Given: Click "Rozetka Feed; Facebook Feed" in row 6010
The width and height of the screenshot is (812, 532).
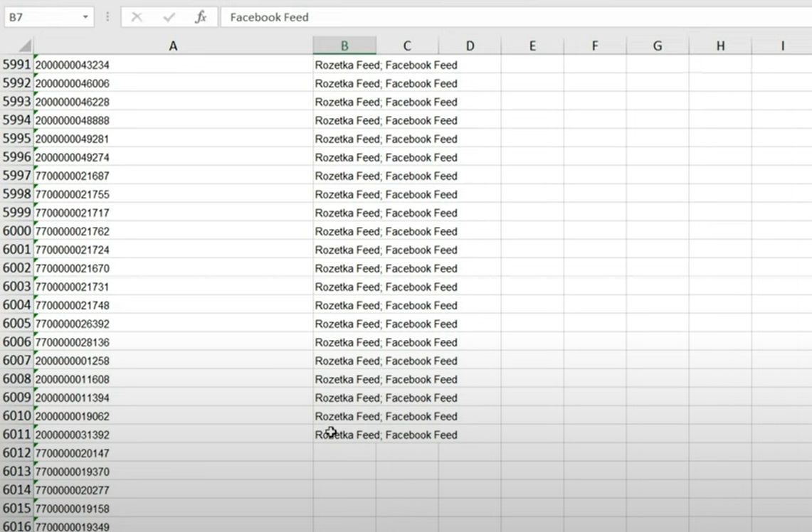Looking at the screenshot, I should [386, 416].
